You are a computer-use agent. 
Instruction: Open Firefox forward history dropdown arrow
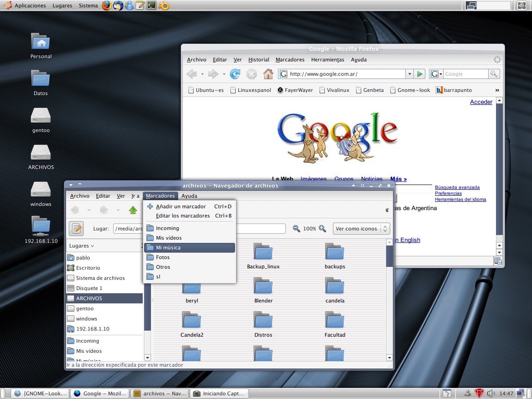(224, 74)
